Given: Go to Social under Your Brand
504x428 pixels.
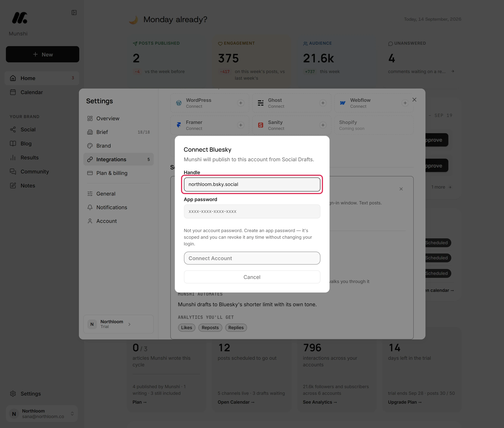Looking at the screenshot, I should point(42,130).
